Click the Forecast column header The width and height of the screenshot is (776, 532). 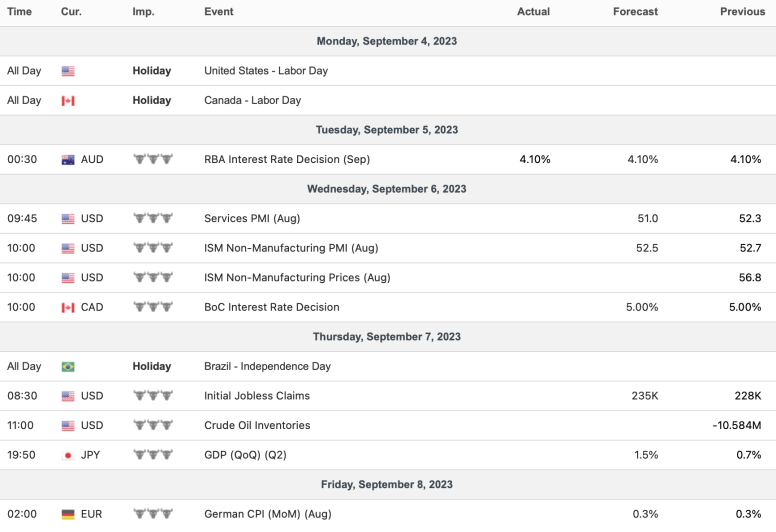pyautogui.click(x=635, y=12)
